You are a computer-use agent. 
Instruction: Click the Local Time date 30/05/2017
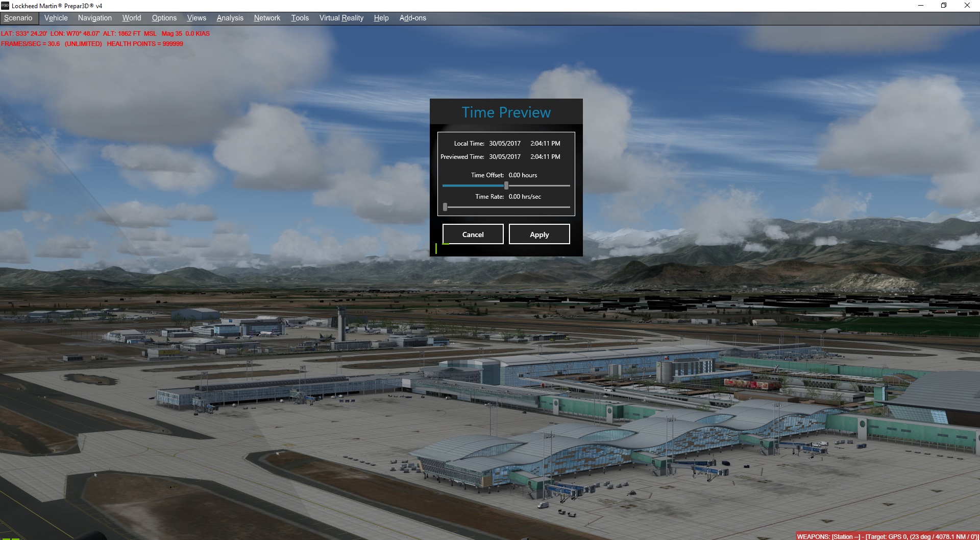pyautogui.click(x=505, y=144)
